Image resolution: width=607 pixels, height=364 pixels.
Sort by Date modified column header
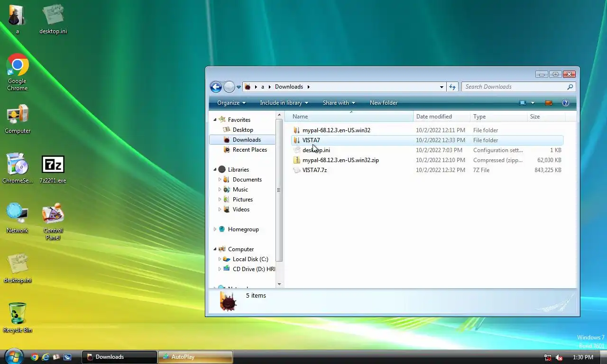442,117
